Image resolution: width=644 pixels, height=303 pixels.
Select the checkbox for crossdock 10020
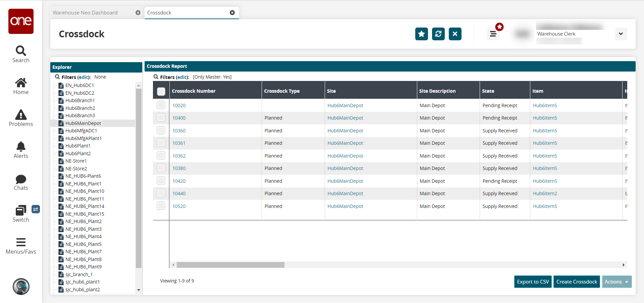[161, 105]
